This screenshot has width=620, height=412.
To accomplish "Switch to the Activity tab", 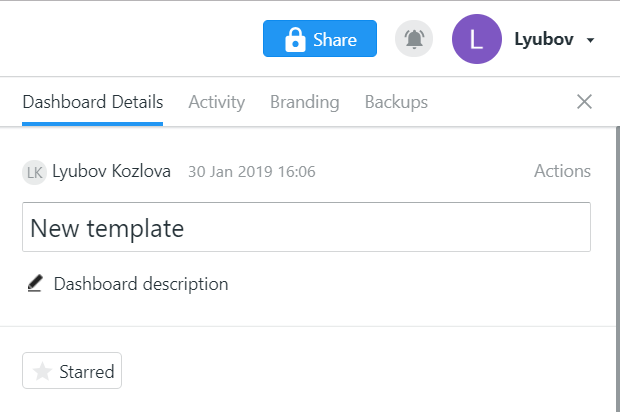I will click(x=216, y=102).
